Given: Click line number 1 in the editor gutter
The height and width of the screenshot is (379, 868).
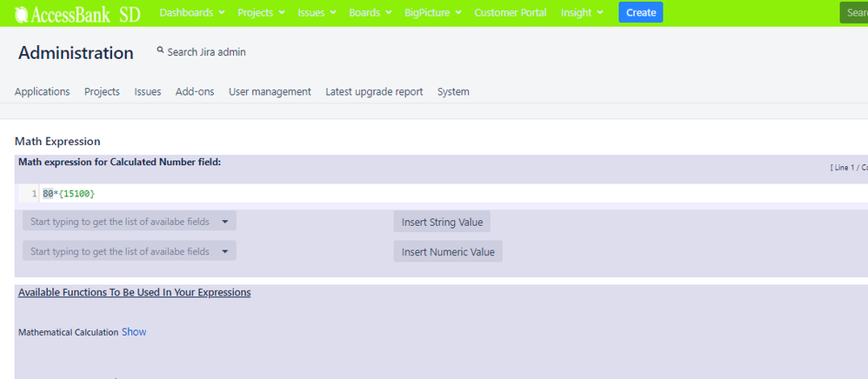Looking at the screenshot, I should coord(34,194).
